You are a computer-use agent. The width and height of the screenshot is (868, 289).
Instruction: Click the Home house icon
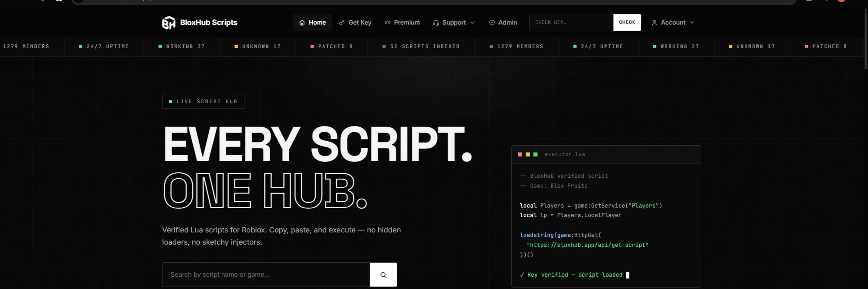click(x=302, y=23)
